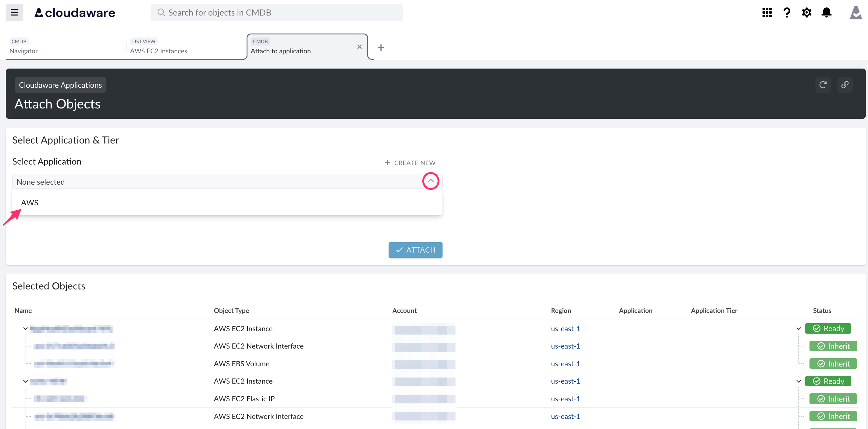868x429 pixels.
Task: Refresh the Attach Objects view
Action: (823, 85)
